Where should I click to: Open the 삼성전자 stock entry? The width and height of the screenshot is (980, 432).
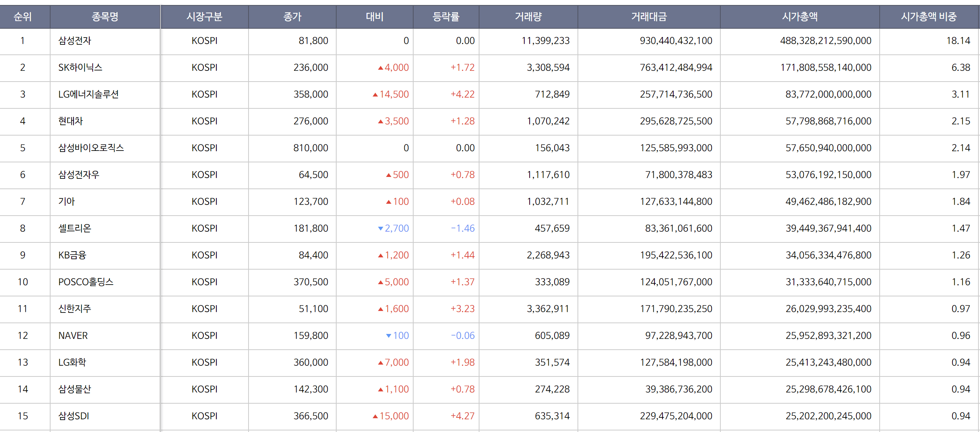(x=75, y=41)
